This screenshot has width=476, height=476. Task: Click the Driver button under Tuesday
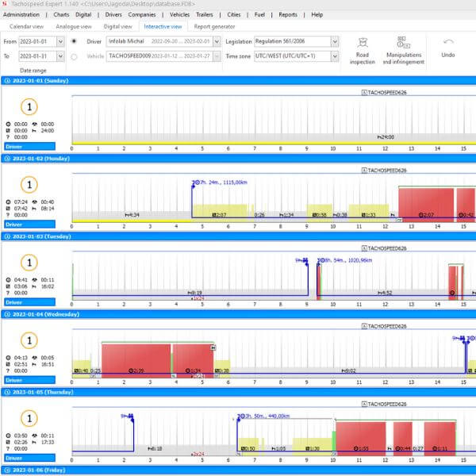pyautogui.click(x=15, y=302)
